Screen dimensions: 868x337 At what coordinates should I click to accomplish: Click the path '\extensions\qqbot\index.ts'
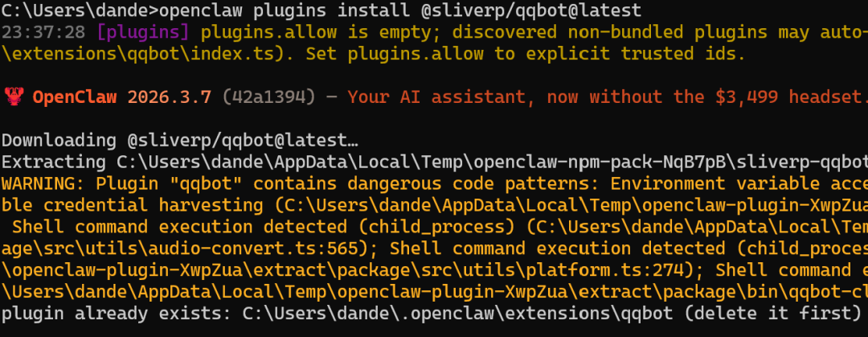click(138, 54)
